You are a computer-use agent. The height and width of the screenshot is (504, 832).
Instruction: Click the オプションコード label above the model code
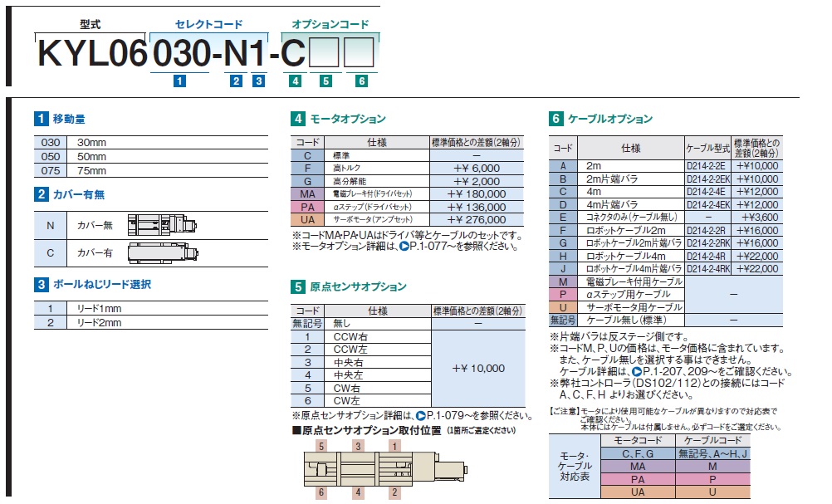pyautogui.click(x=330, y=26)
